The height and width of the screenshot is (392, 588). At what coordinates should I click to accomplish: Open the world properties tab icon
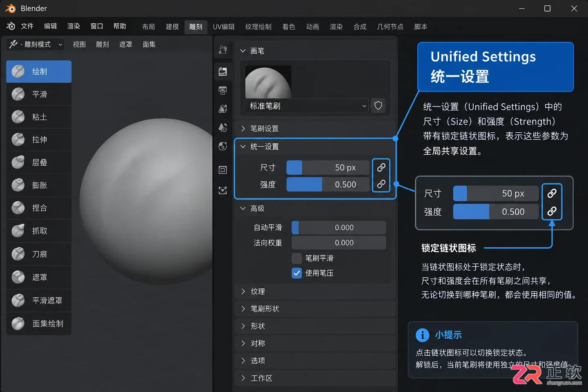click(x=223, y=146)
